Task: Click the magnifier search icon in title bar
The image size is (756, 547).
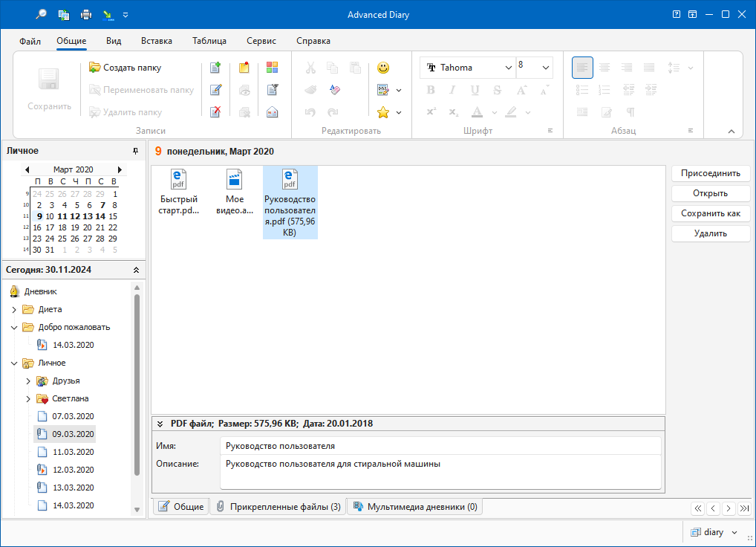Action: click(x=42, y=14)
